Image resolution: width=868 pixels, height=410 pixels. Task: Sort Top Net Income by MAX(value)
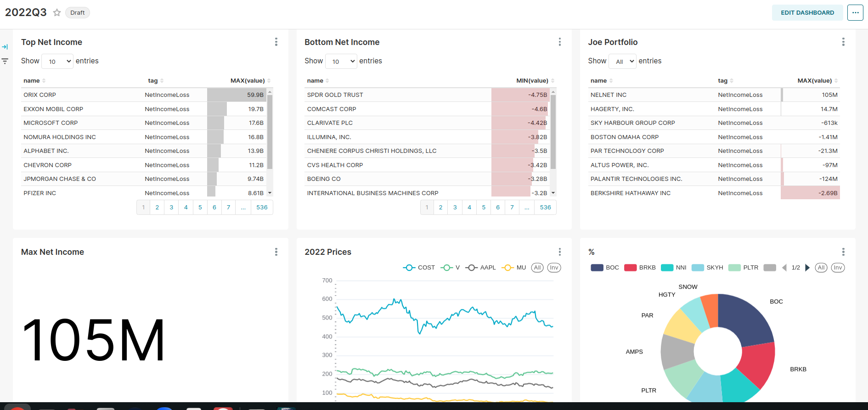(250, 81)
